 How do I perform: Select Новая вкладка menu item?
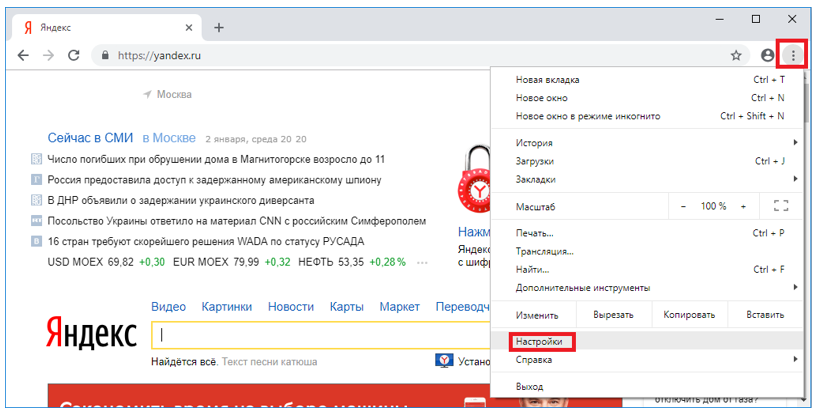[x=647, y=80]
